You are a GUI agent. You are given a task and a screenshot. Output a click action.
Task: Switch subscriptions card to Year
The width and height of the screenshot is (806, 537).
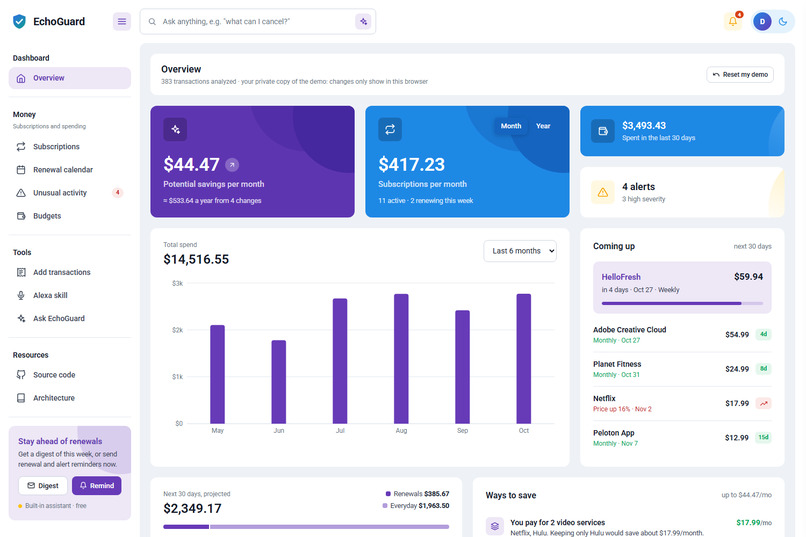(x=543, y=126)
